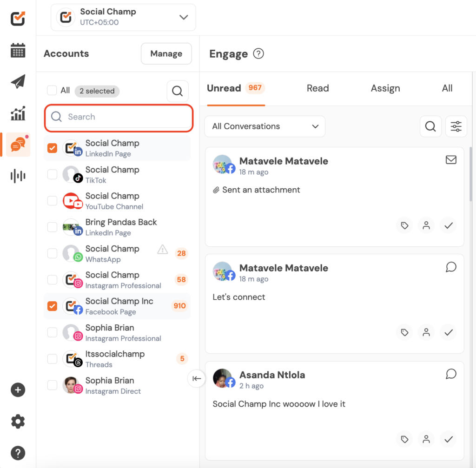Open the calendar icon in left sidebar

(x=18, y=50)
